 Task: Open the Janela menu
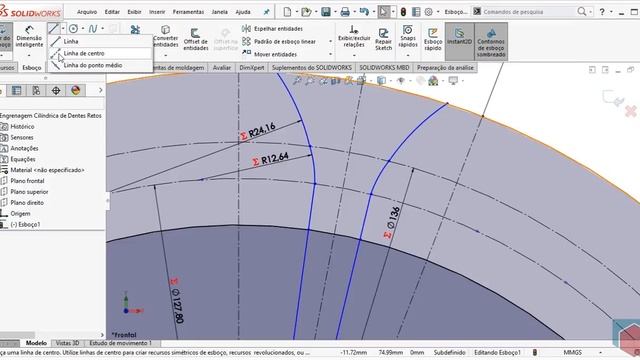click(x=220, y=12)
